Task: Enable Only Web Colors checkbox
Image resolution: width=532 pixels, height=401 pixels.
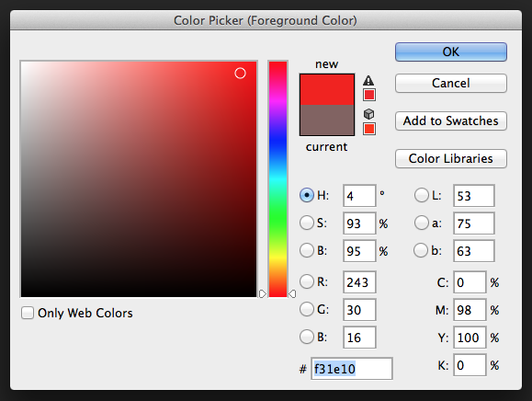Action: click(28, 313)
